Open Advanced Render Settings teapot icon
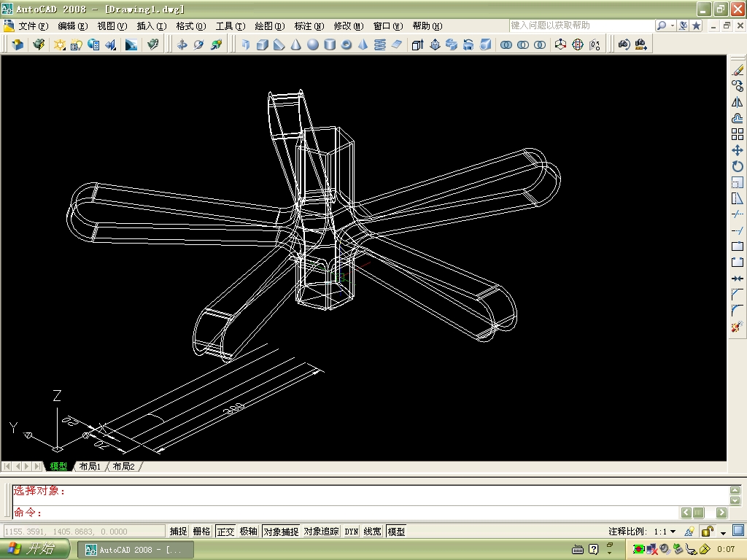This screenshot has width=747, height=560. [153, 44]
